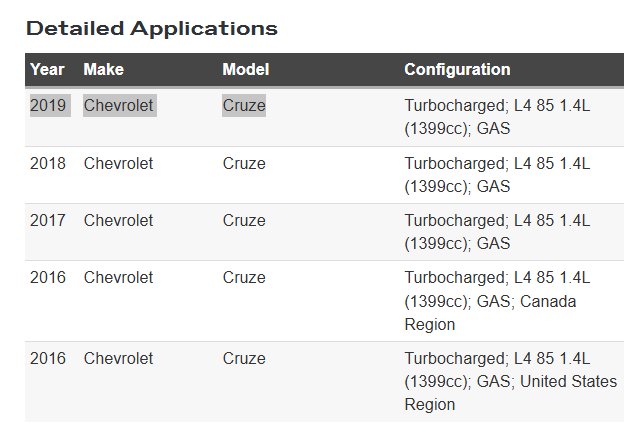Click Chevrolet in the 2019 row
The height and width of the screenshot is (436, 624).
click(x=119, y=105)
